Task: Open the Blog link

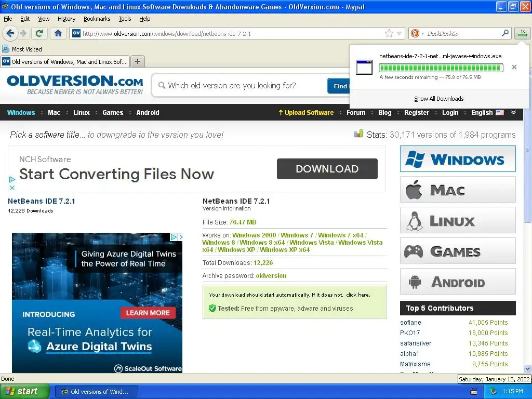Action: pos(385,113)
